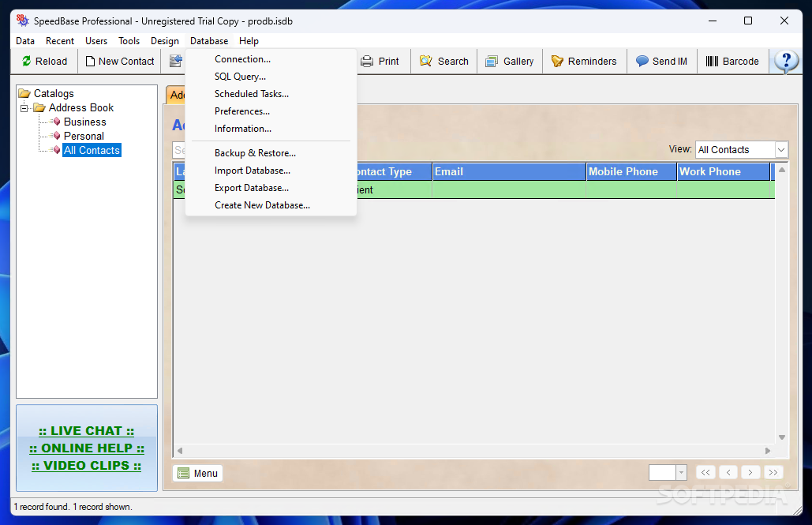Click the Print printer icon
This screenshot has width=812, height=525.
click(367, 61)
